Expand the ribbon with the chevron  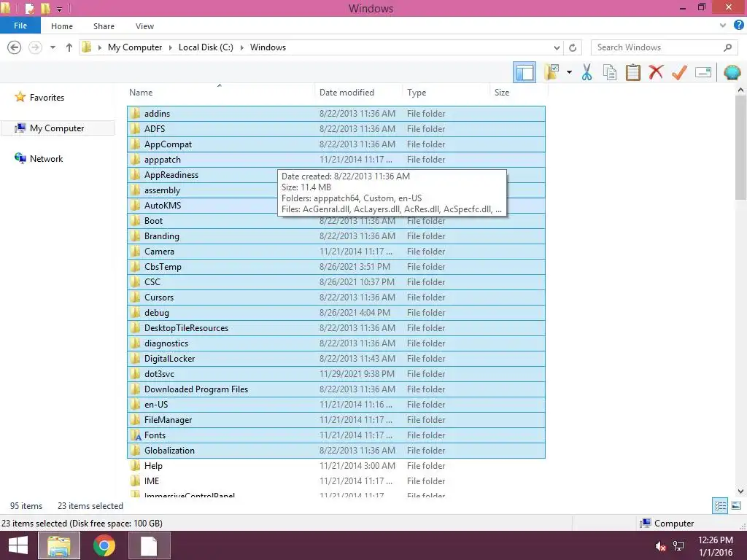pos(723,26)
